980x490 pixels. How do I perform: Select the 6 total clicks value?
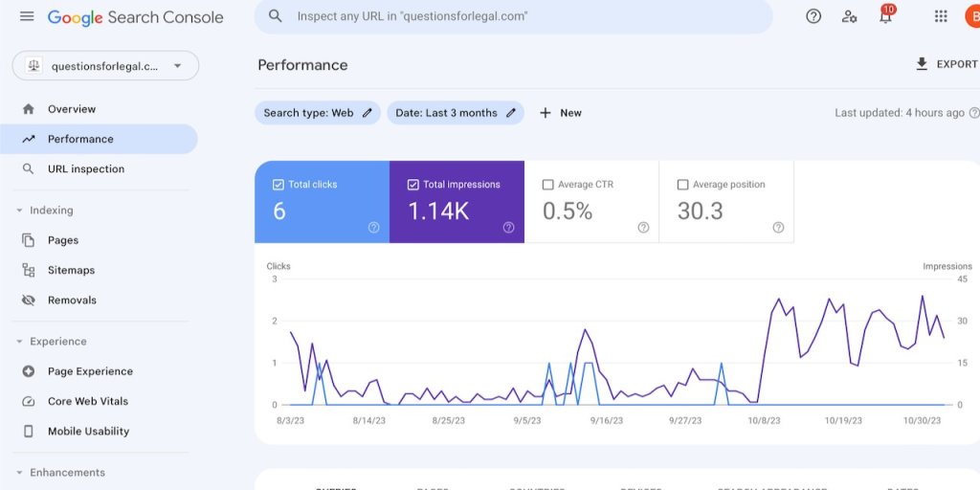[279, 212]
